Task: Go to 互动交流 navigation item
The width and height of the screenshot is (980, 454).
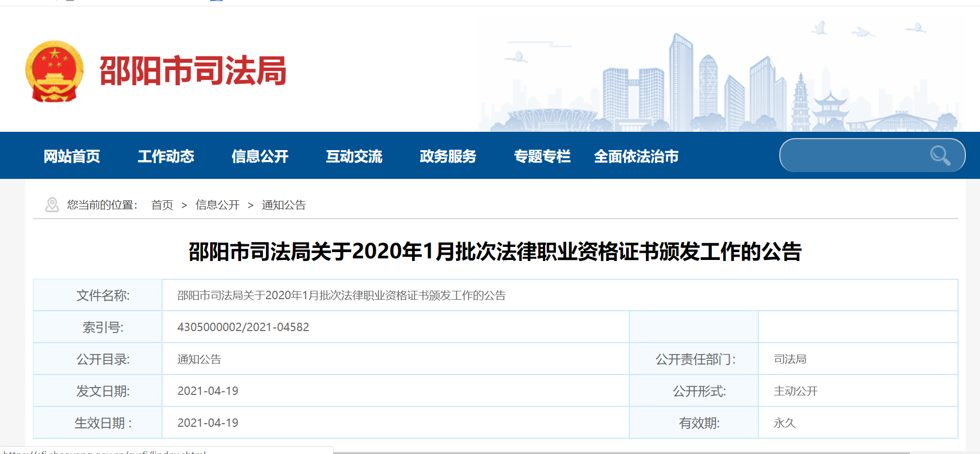Action: [354, 156]
